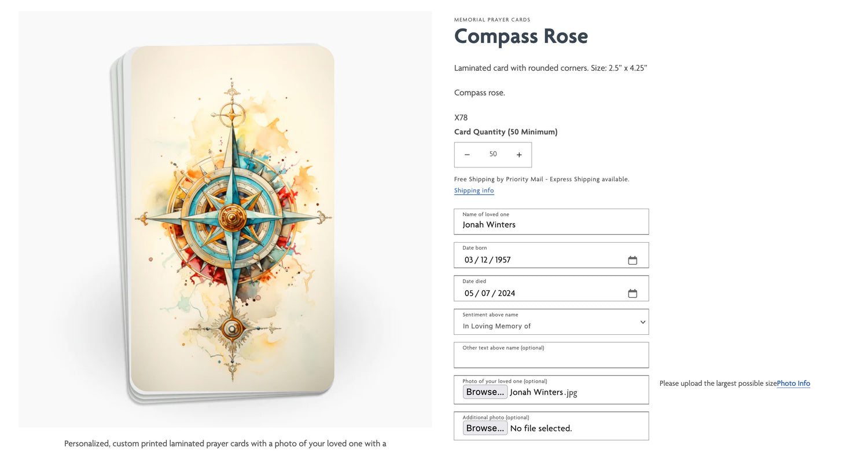Open calendar picker for Date died
The image size is (868, 453).
pos(632,293)
